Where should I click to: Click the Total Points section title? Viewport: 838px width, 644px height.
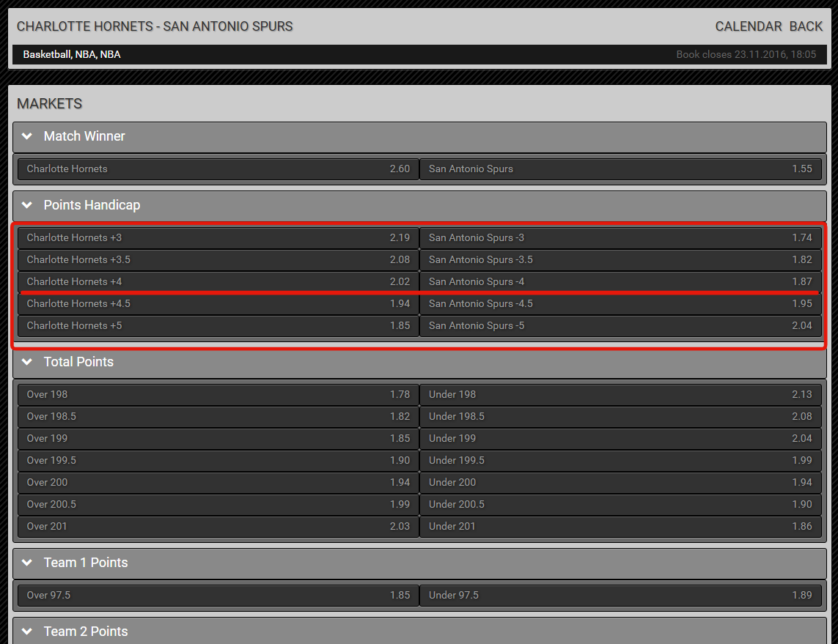78,362
